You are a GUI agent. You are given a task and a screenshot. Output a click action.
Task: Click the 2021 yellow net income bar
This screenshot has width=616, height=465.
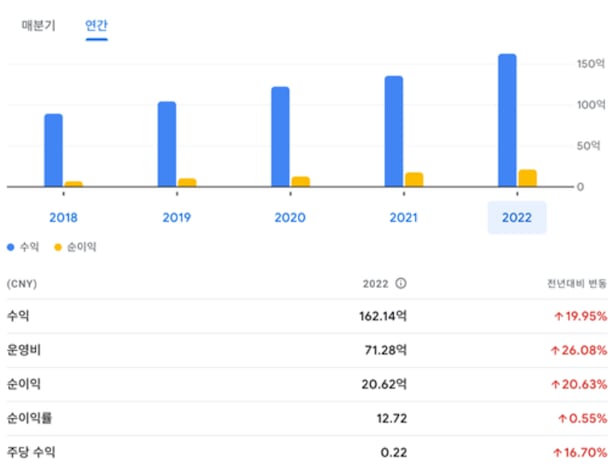(x=414, y=180)
